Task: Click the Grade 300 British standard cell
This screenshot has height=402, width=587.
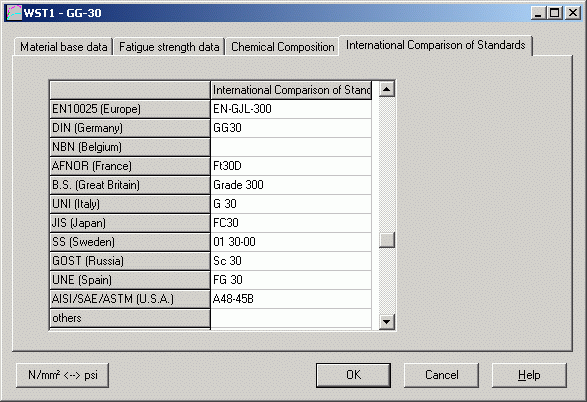Action: pos(291,185)
